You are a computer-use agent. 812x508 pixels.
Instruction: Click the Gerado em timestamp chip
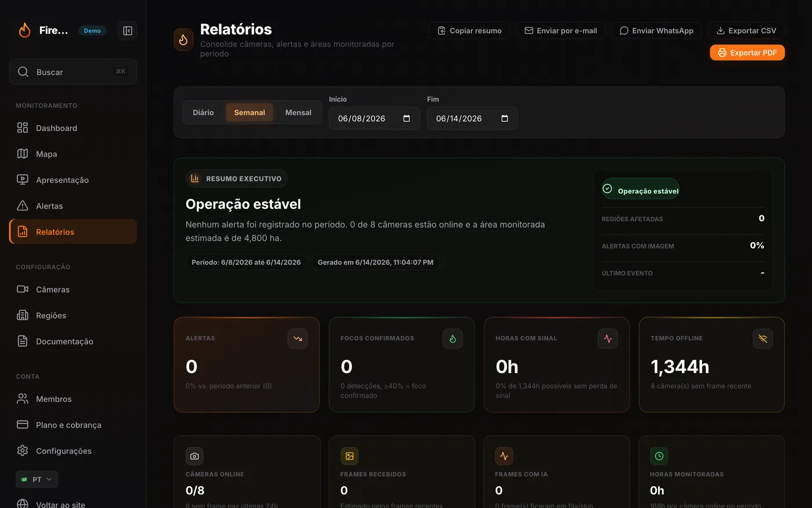click(x=376, y=262)
